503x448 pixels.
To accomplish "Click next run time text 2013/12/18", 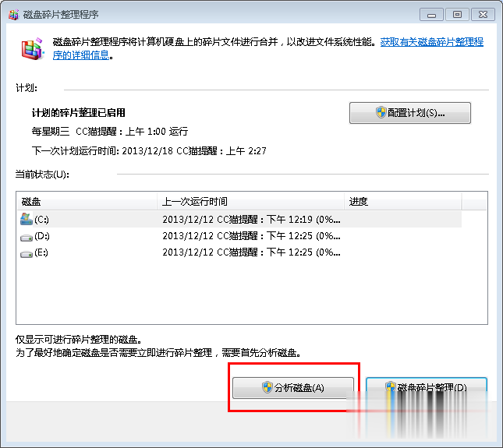I will click(x=147, y=150).
